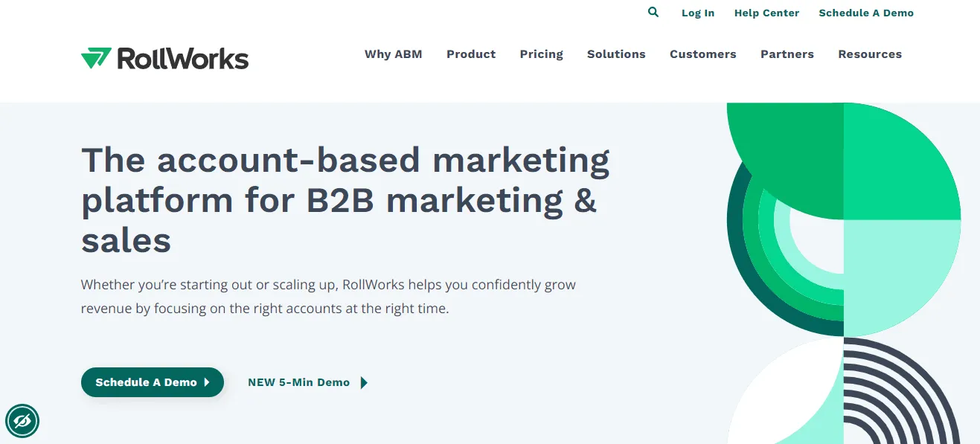
Task: Click the Log In link
Action: [697, 13]
